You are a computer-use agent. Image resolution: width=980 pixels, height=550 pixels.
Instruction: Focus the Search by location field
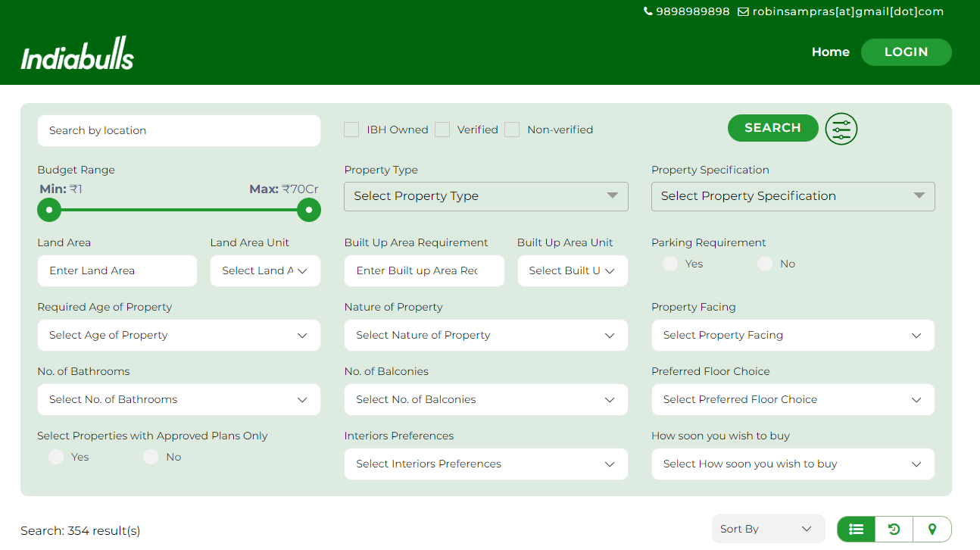[179, 130]
